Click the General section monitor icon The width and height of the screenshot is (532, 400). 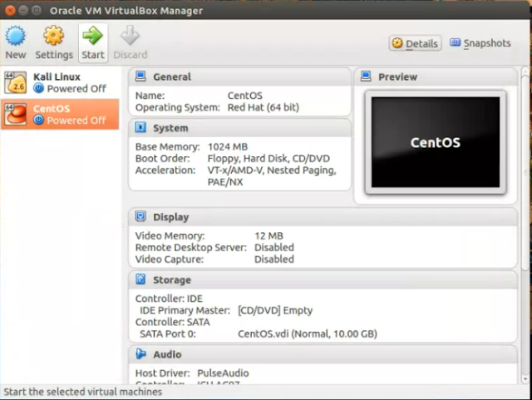[140, 77]
